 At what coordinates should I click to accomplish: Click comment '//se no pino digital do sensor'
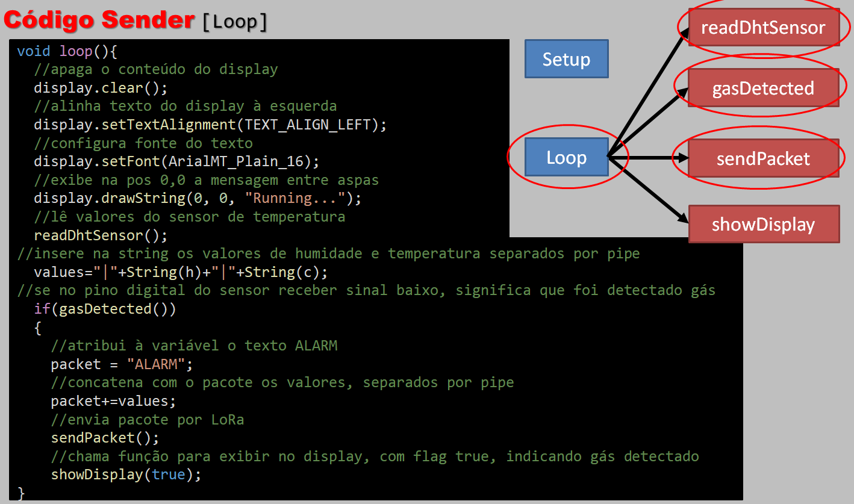tap(366, 290)
